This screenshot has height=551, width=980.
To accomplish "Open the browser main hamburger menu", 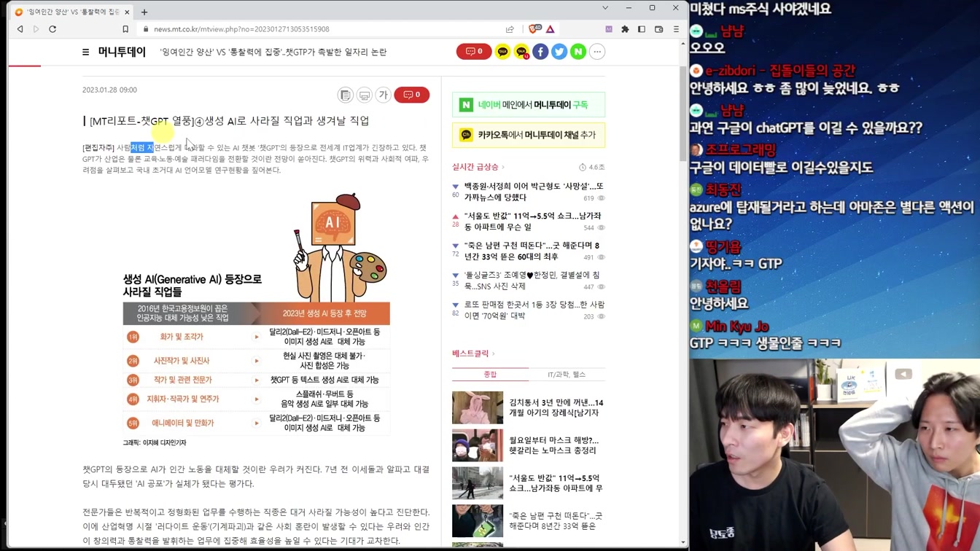I will (676, 29).
